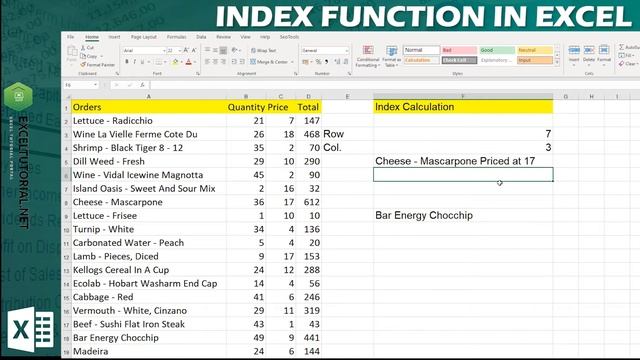The image size is (640, 360).
Task: Apply Italic formatting
Action: pyautogui.click(x=135, y=62)
